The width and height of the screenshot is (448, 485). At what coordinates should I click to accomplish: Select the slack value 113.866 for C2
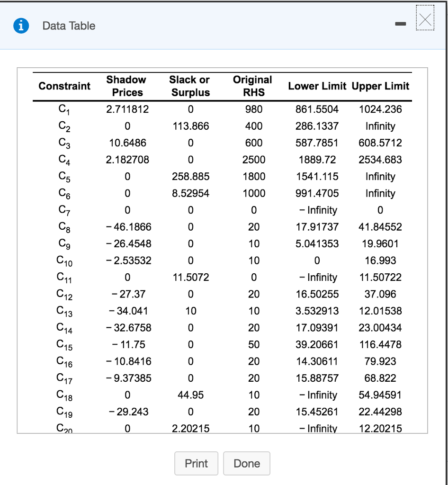190,126
